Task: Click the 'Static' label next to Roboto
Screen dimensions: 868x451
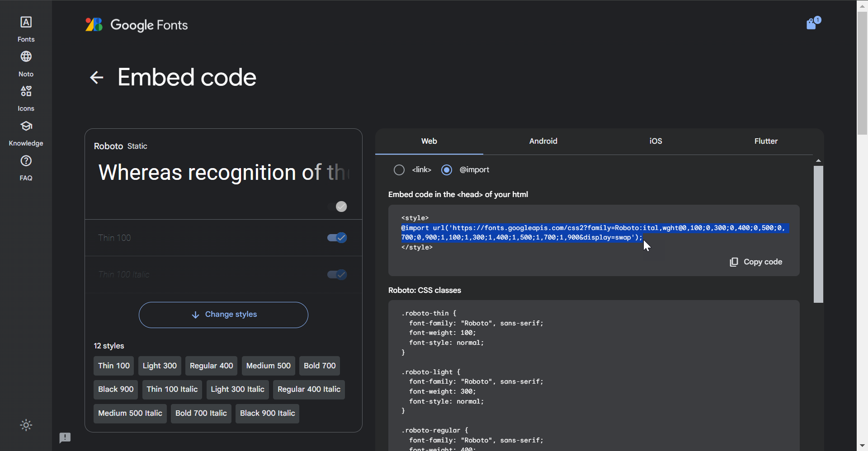Action: pyautogui.click(x=137, y=146)
